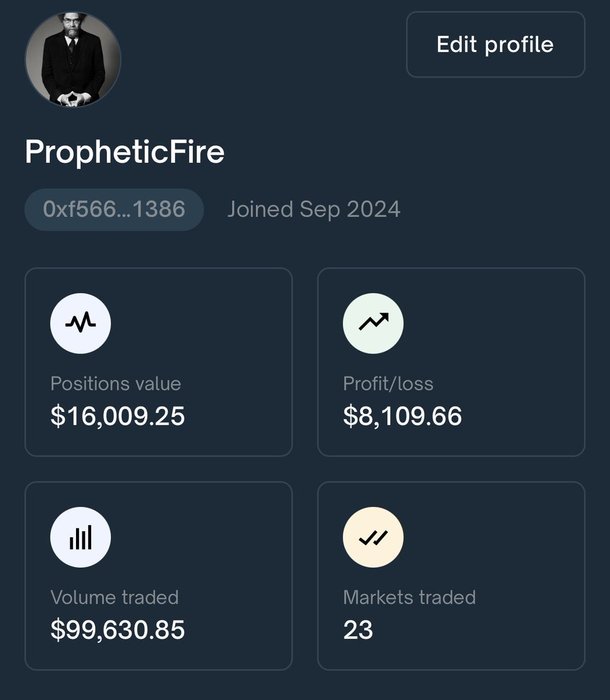The width and height of the screenshot is (610, 700).
Task: Click the trending arrow Profit/loss icon
Action: [x=373, y=323]
